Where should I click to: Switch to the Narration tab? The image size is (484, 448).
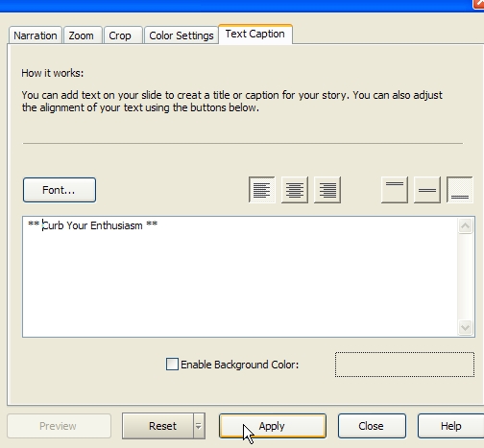point(36,35)
